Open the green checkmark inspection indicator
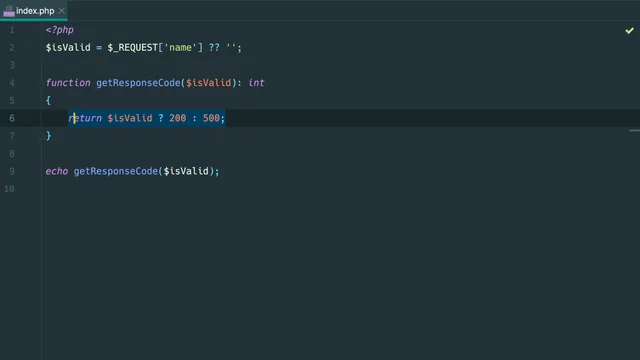Screen dimensions: 640x360 (629, 31)
